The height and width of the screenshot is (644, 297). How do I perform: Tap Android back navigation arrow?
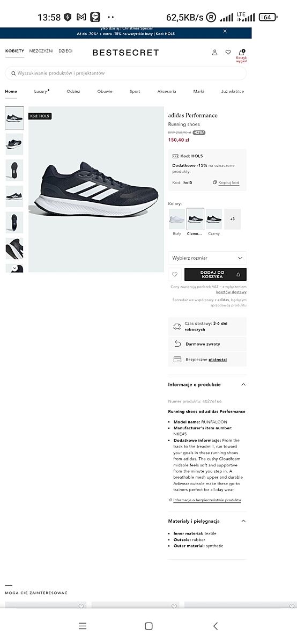pos(216,626)
